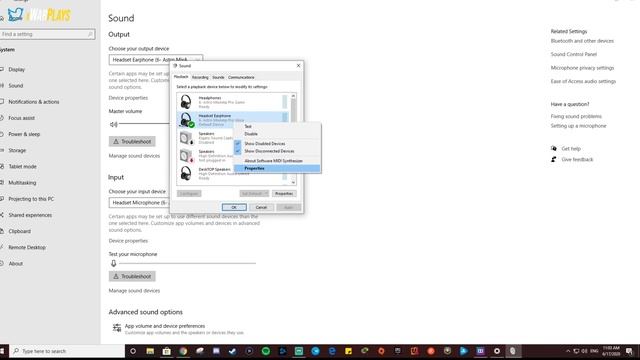
Task: Open Tablet mode settings
Action: coord(22,167)
